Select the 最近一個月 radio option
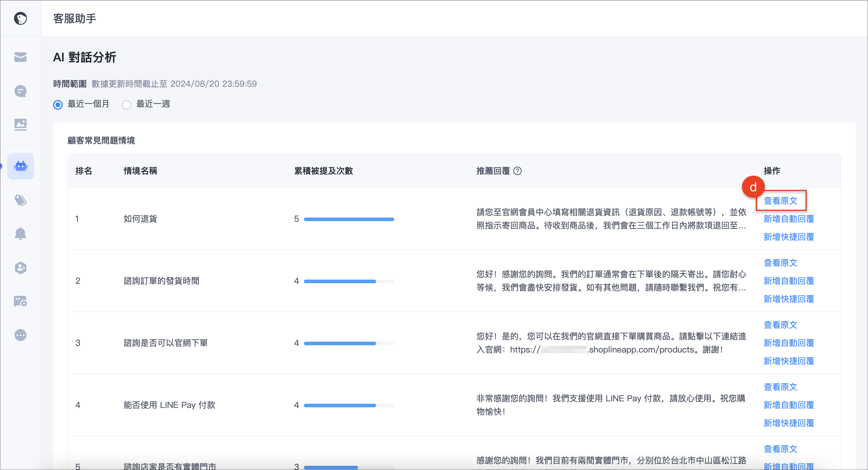This screenshot has height=470, width=868. [58, 105]
